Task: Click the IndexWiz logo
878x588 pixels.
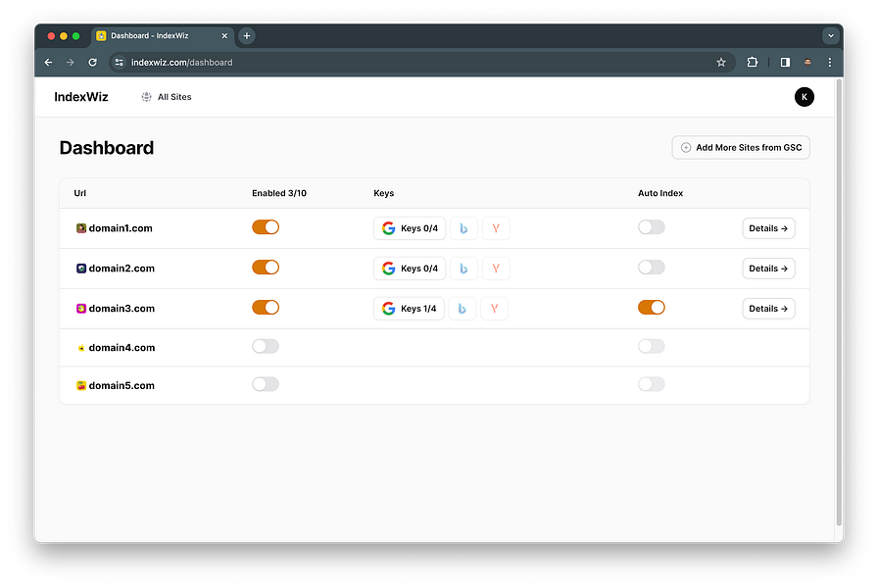Action: [x=81, y=97]
